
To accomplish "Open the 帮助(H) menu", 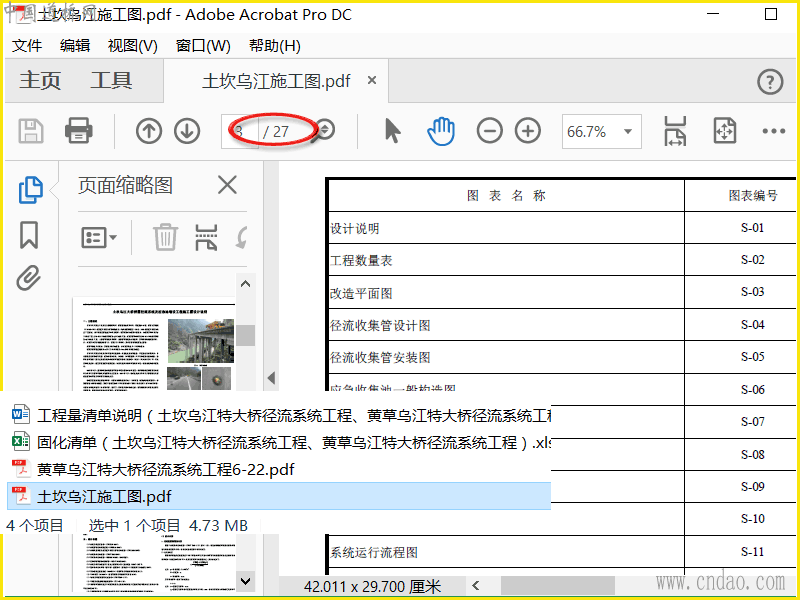I will point(274,46).
